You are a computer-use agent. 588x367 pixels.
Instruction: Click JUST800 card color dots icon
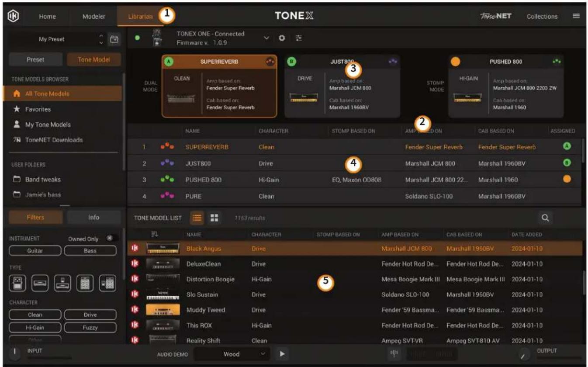click(x=393, y=62)
